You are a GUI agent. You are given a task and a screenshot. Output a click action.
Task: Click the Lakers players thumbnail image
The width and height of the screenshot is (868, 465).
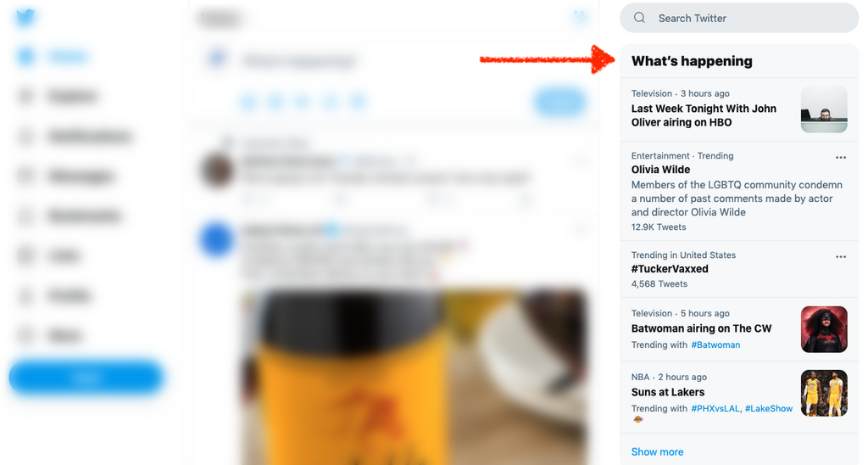(824, 393)
